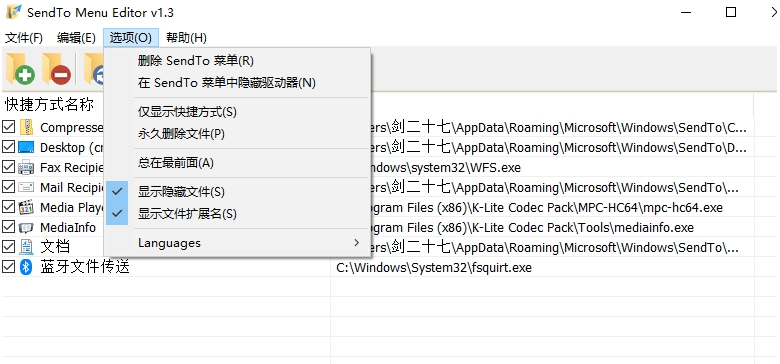Click the Bluetooth icon for 蓝牙文件传送
The width and height of the screenshot is (780, 364).
pyautogui.click(x=26, y=267)
